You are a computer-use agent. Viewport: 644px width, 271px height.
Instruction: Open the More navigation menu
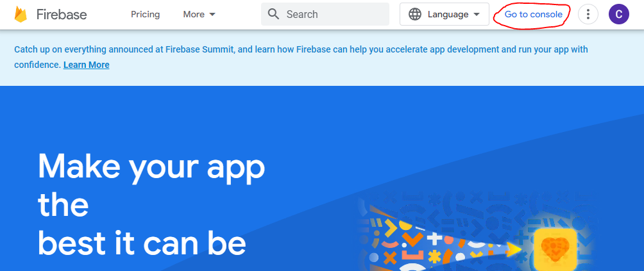click(x=199, y=14)
